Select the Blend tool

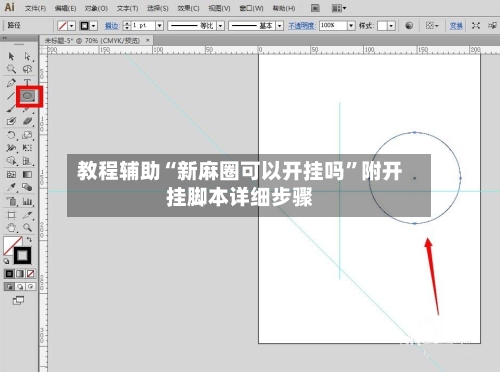coord(27,187)
